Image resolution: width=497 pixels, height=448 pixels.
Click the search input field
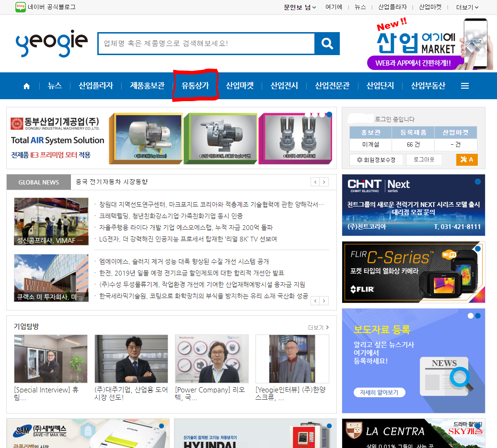(207, 44)
